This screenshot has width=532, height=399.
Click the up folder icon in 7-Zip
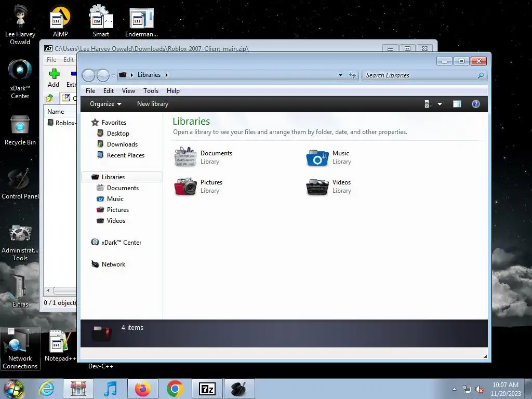[50, 98]
